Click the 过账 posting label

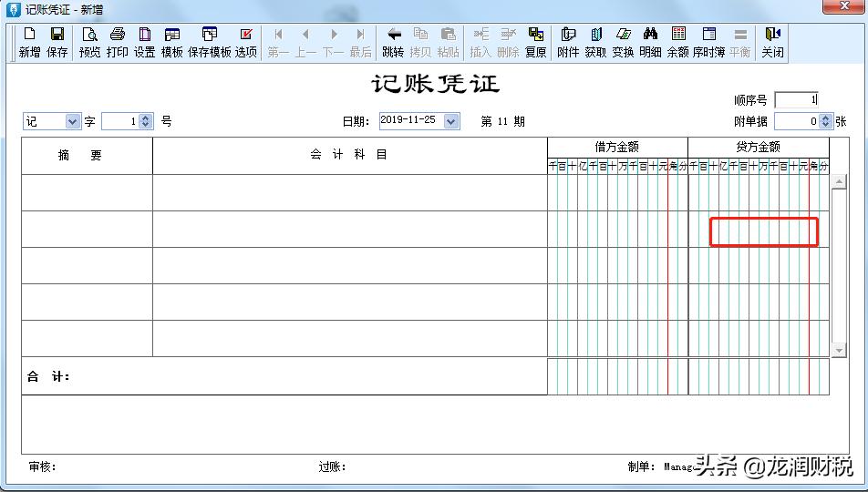(332, 467)
